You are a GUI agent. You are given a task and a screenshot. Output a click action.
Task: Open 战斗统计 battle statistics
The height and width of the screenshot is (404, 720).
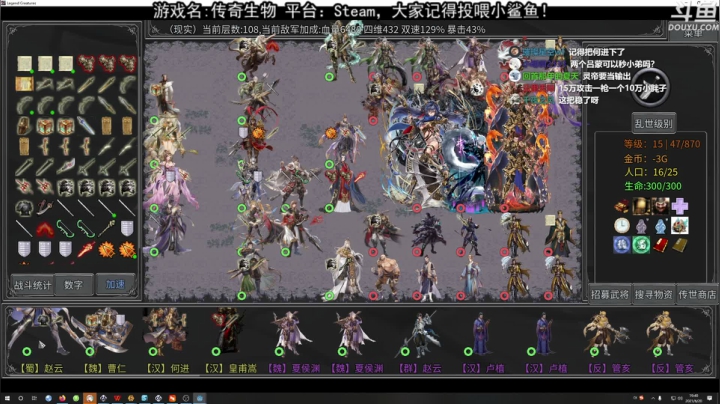point(33,285)
